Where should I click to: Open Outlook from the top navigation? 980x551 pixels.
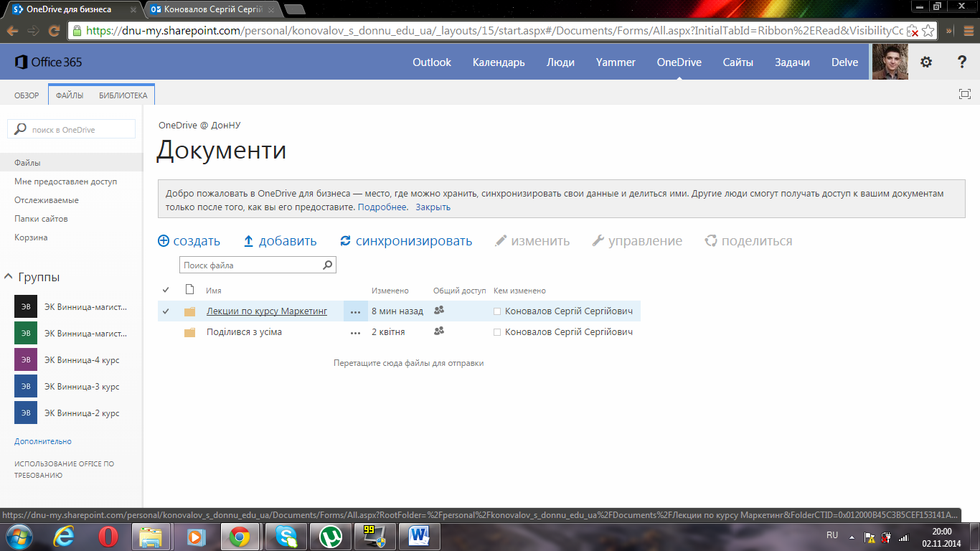[432, 62]
